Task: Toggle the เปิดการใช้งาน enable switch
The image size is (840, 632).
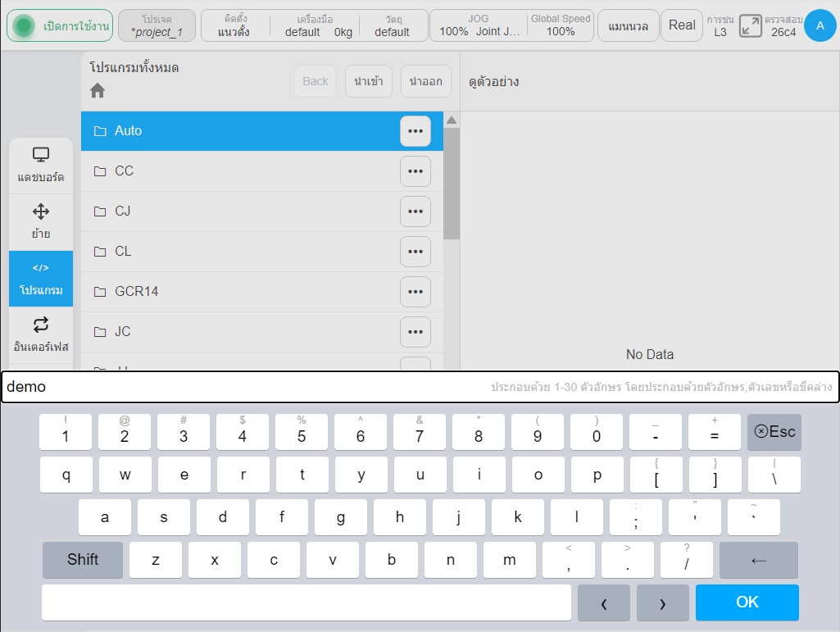Action: [x=60, y=25]
